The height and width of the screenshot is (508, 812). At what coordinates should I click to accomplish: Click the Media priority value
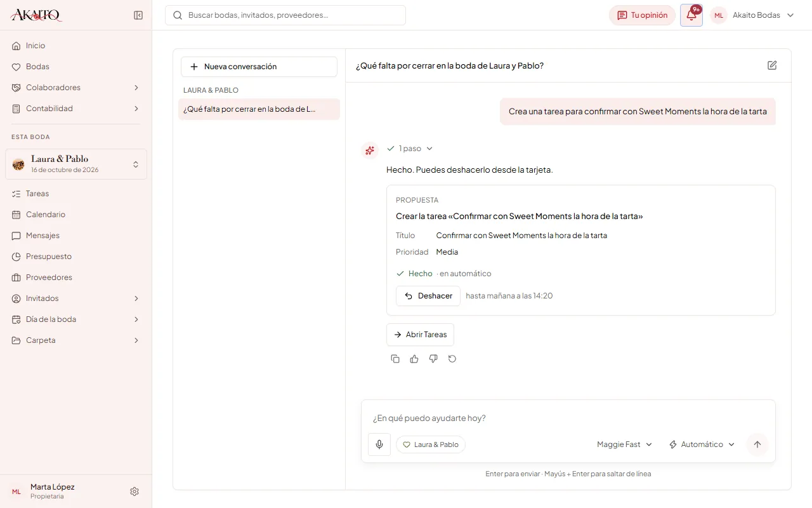pos(447,252)
